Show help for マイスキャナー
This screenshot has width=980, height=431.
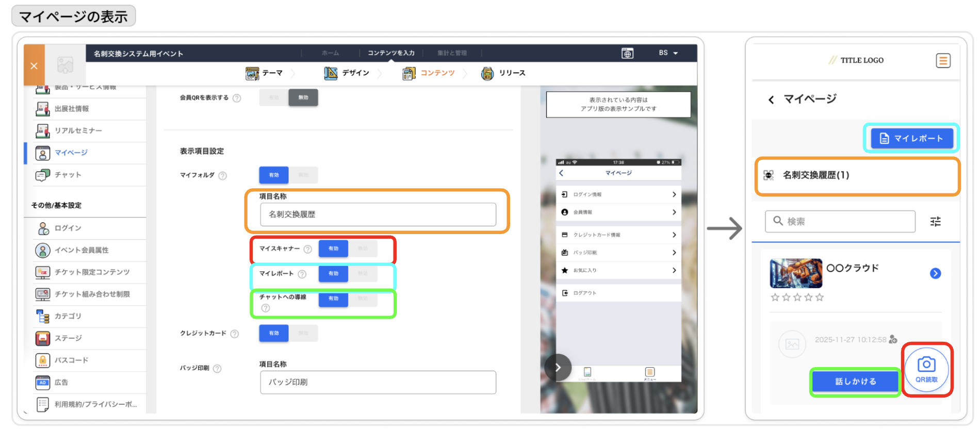(308, 249)
